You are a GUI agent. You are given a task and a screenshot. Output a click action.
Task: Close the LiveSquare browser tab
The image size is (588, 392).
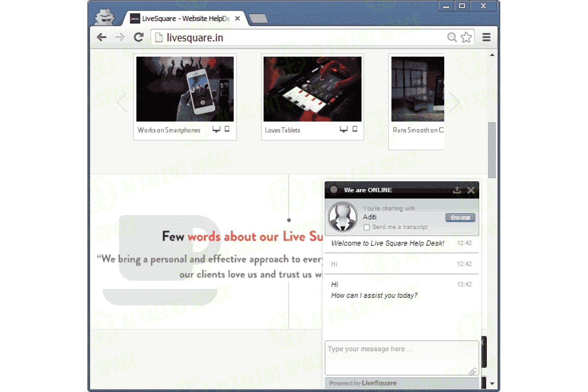tap(237, 18)
